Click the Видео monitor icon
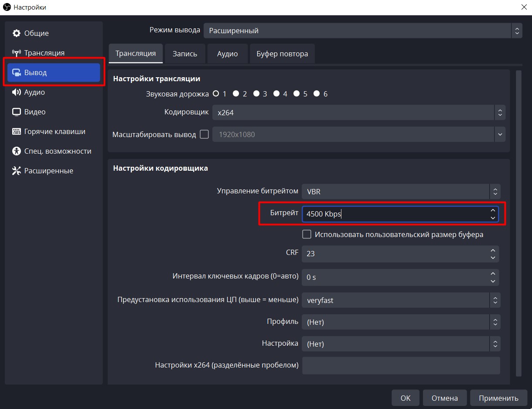532x409 pixels. point(17,112)
